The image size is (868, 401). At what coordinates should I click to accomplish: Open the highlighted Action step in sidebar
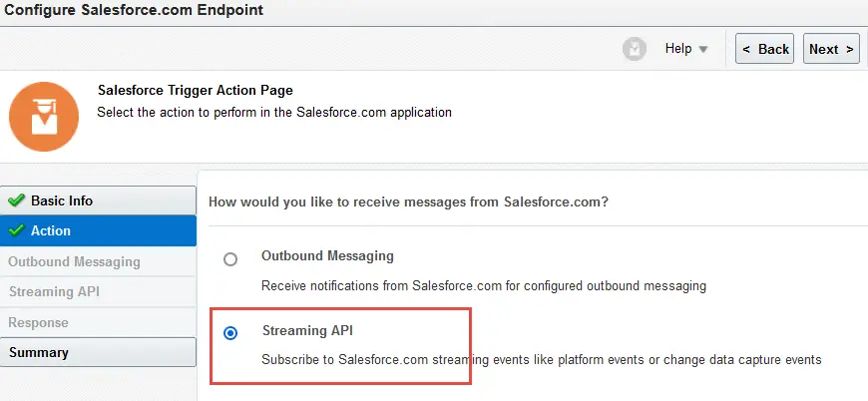point(98,230)
